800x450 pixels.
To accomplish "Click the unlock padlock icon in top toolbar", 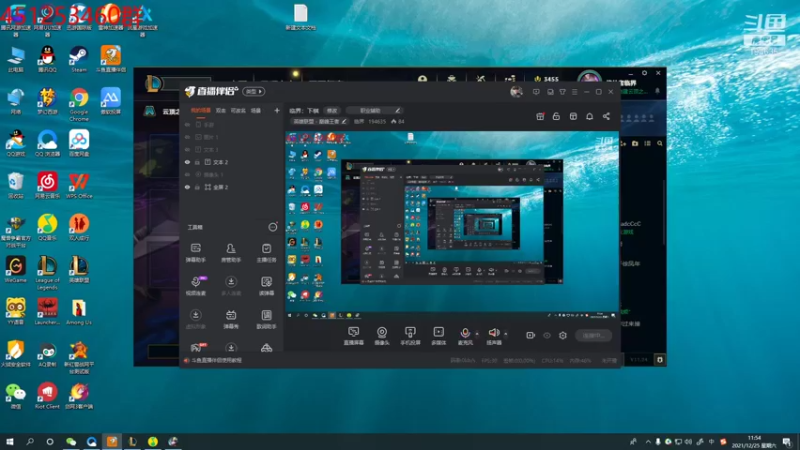I will tap(556, 116).
